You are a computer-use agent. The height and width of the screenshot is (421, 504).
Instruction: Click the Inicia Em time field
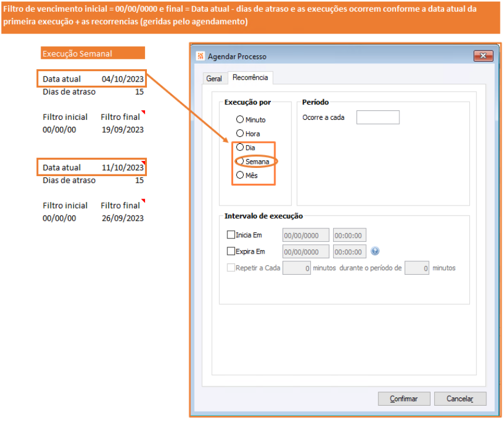pos(350,235)
